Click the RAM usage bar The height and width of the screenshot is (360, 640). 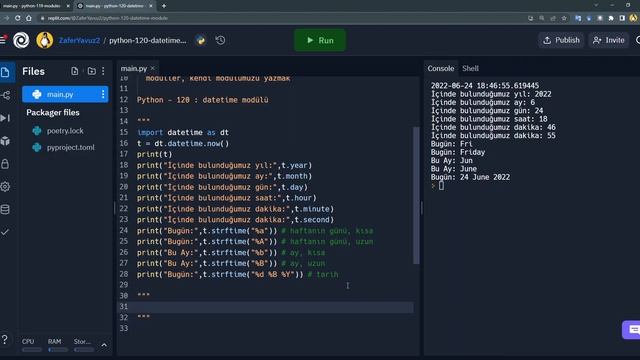pyautogui.click(x=58, y=350)
